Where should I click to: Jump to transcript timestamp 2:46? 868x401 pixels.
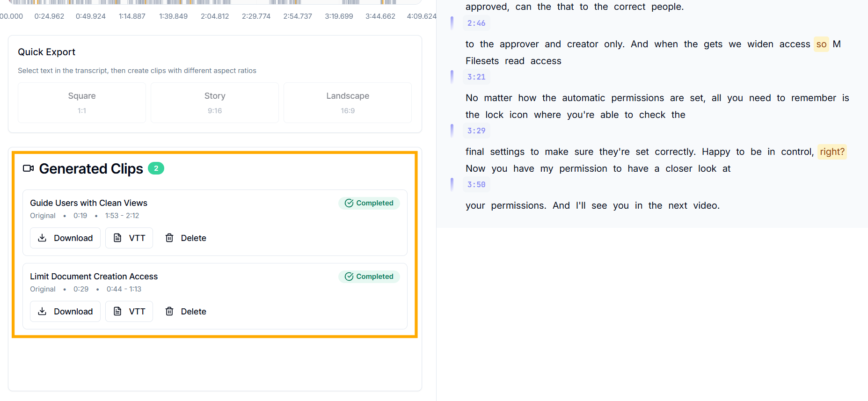tap(476, 23)
